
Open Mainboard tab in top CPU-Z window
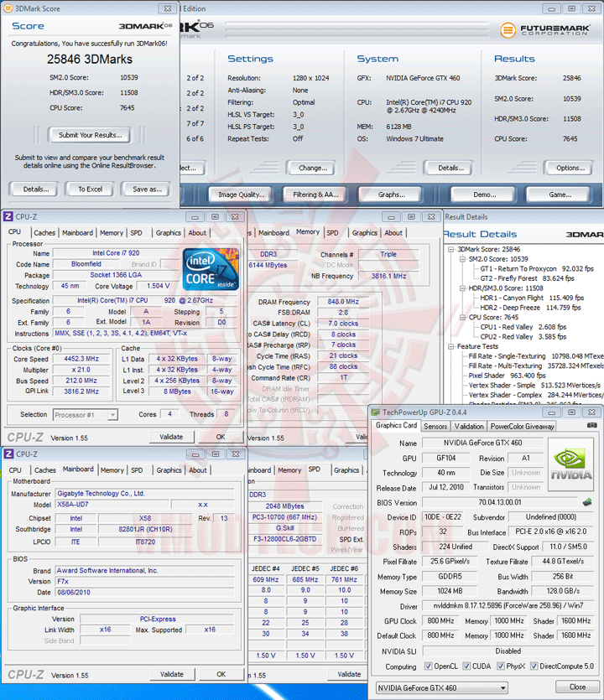click(x=78, y=232)
